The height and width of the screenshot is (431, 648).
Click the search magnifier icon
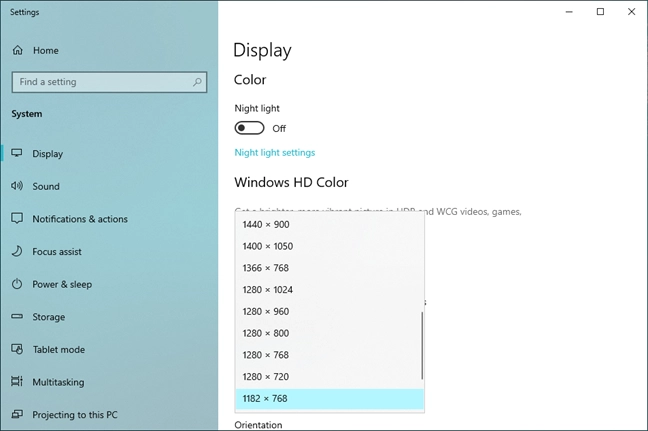point(197,82)
